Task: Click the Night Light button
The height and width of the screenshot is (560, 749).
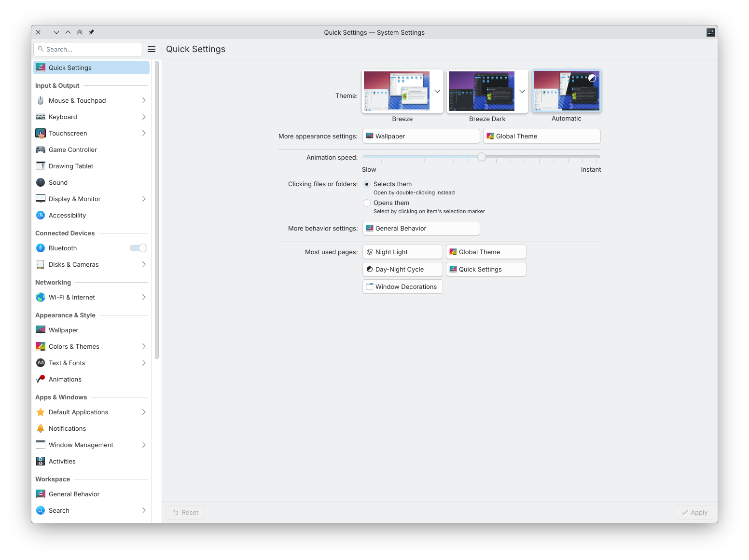Action: click(402, 252)
